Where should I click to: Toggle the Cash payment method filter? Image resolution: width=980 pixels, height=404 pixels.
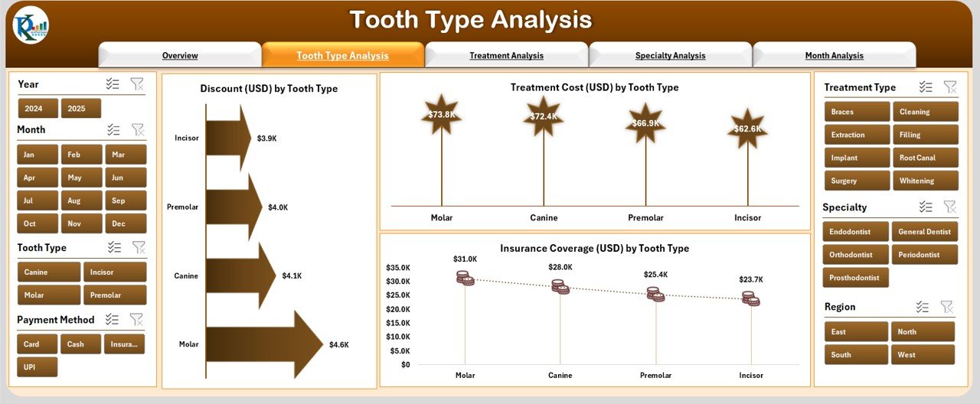tap(80, 344)
